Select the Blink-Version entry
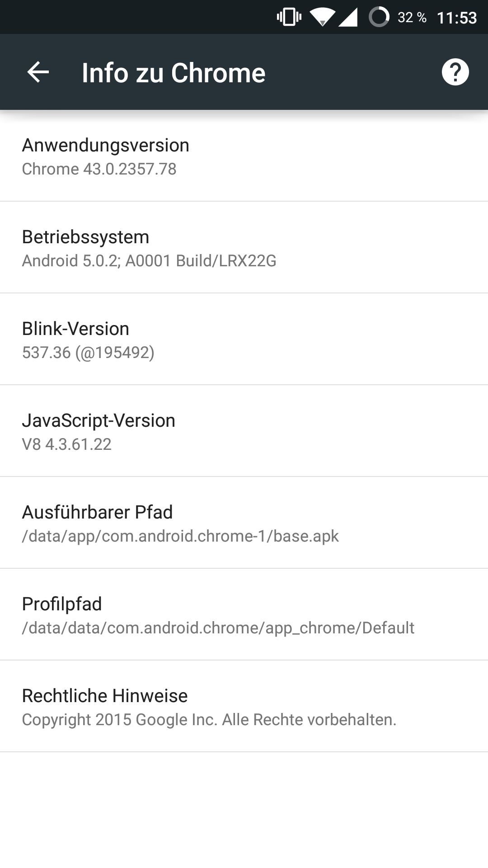This screenshot has height=868, width=488. (x=244, y=340)
